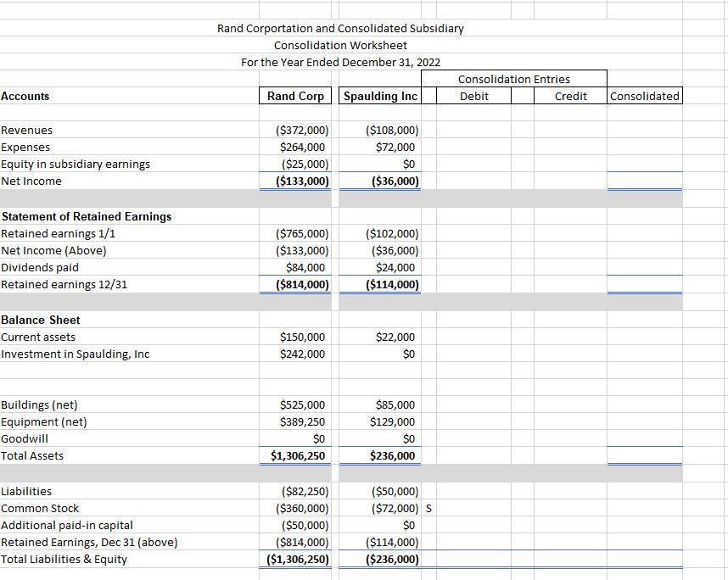Select the Retained earnings 12/31 label
This screenshot has height=580, width=728.
point(64,284)
